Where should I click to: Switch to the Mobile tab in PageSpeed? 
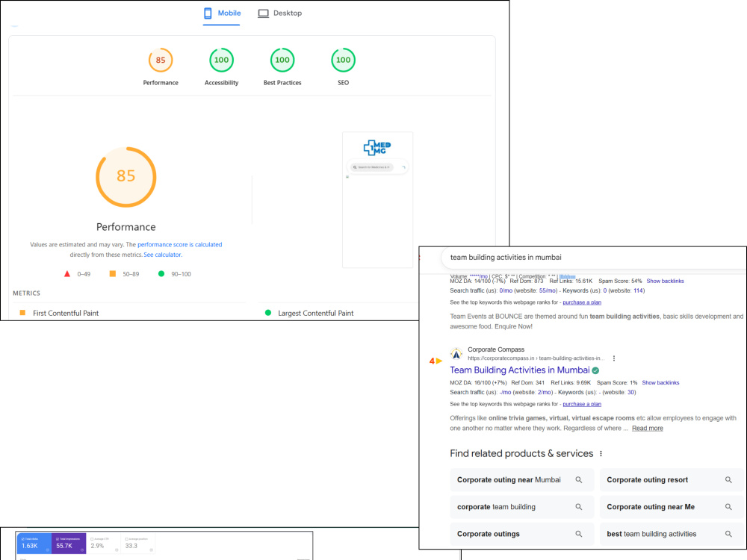(222, 13)
